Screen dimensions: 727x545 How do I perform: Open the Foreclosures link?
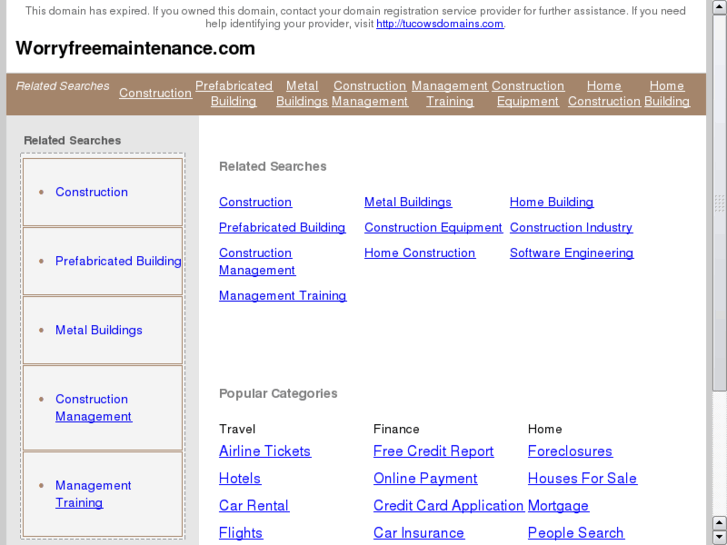coord(570,451)
